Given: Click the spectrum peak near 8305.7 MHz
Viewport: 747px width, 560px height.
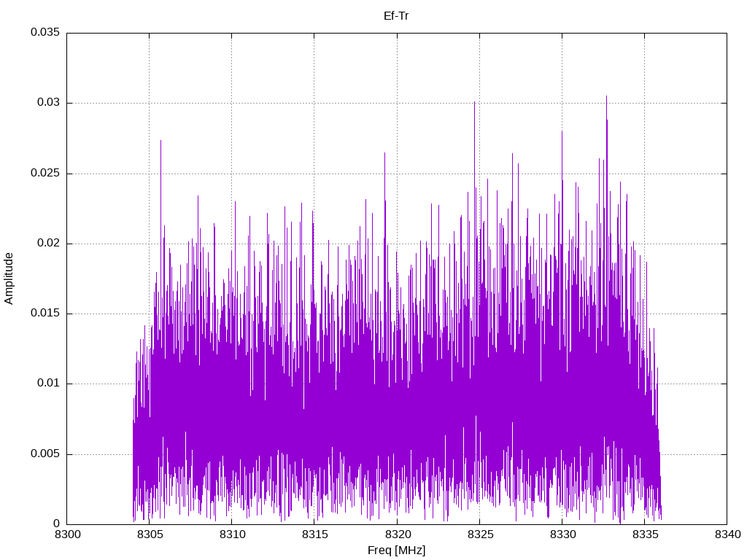Looking at the screenshot, I should [160, 141].
